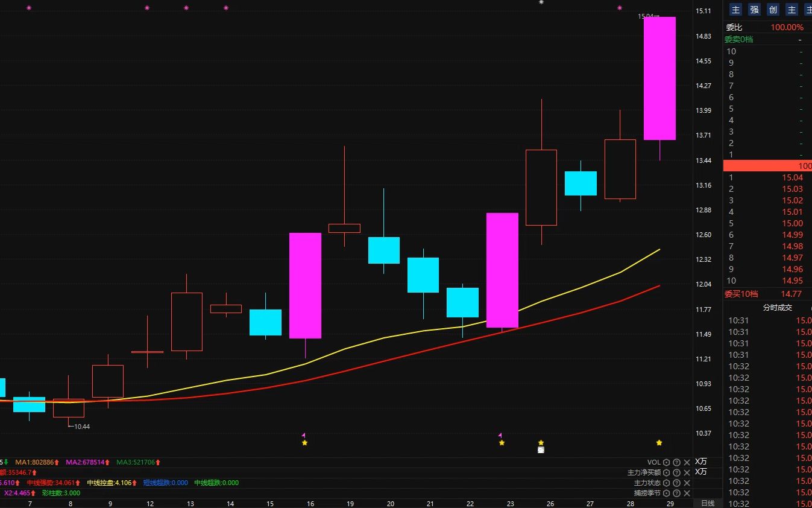Viewport: 812px width, 508px height.
Task: Click the red buy-order volume bar
Action: pos(767,166)
